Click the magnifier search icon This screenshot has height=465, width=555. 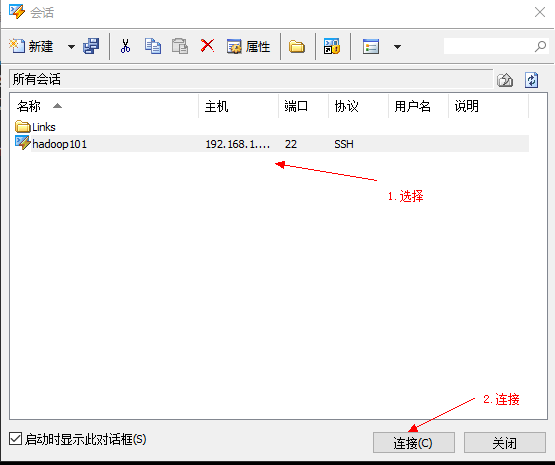pyautogui.click(x=540, y=46)
